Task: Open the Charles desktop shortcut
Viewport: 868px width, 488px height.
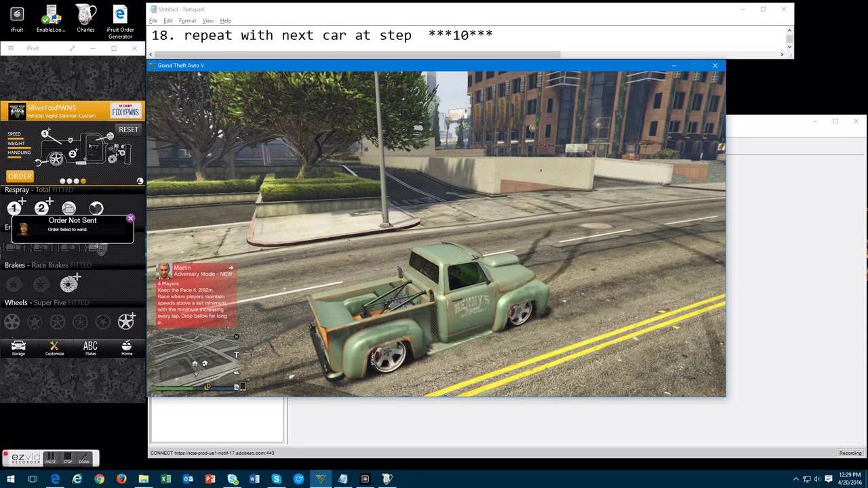Action: pyautogui.click(x=85, y=20)
